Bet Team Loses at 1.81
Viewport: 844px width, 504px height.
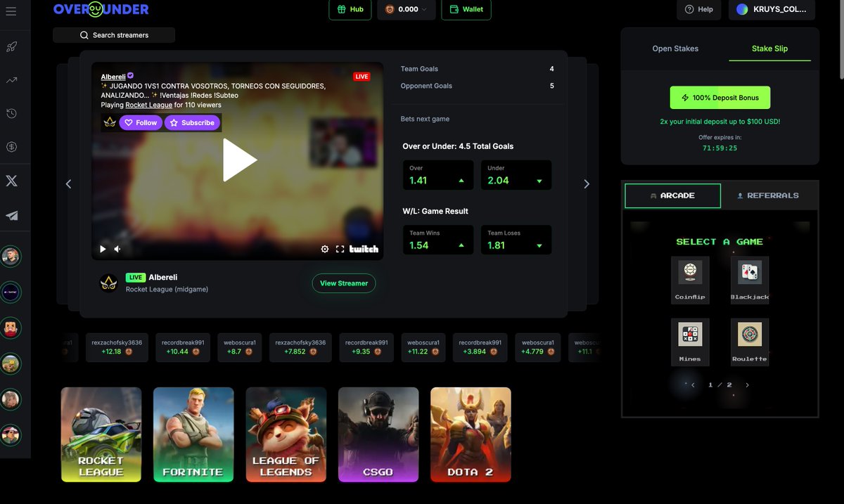pos(516,240)
